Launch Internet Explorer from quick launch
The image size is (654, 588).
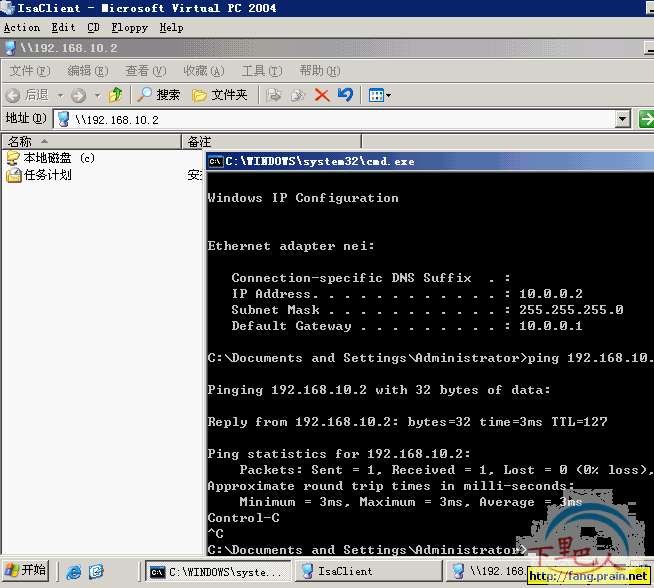(74, 571)
